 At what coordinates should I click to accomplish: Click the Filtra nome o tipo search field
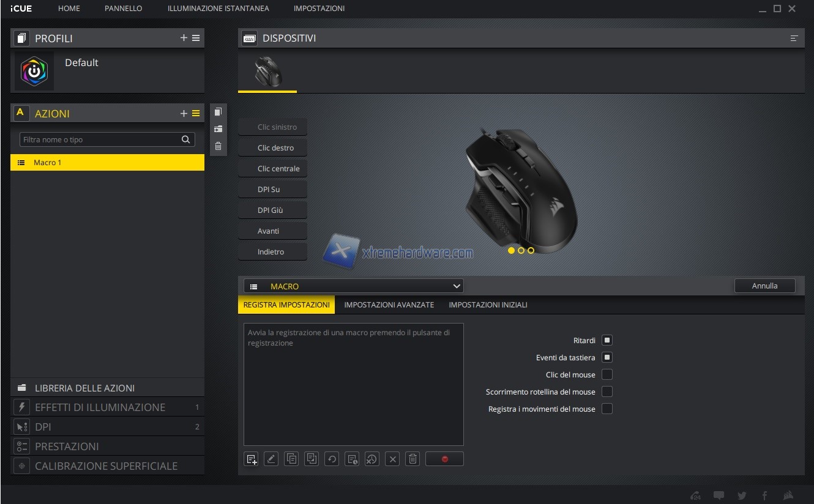[101, 139]
